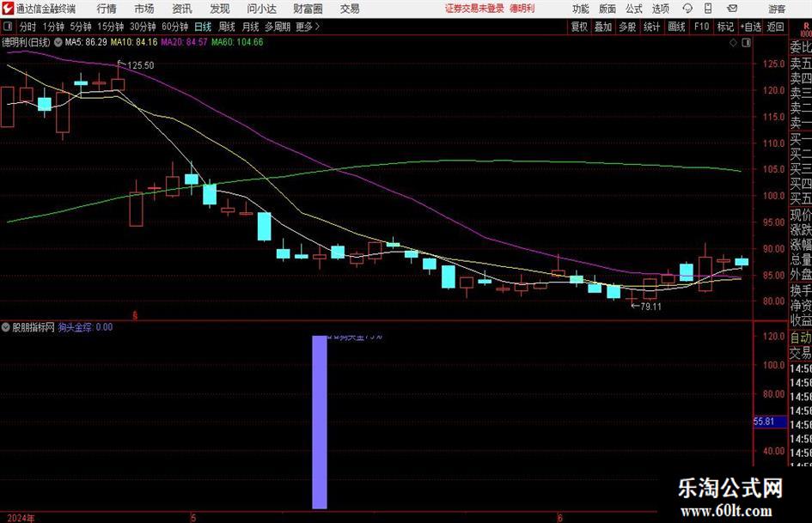812x523 pixels.
Task: Toggle the right panel icon near the diamond
Action: pos(746,42)
